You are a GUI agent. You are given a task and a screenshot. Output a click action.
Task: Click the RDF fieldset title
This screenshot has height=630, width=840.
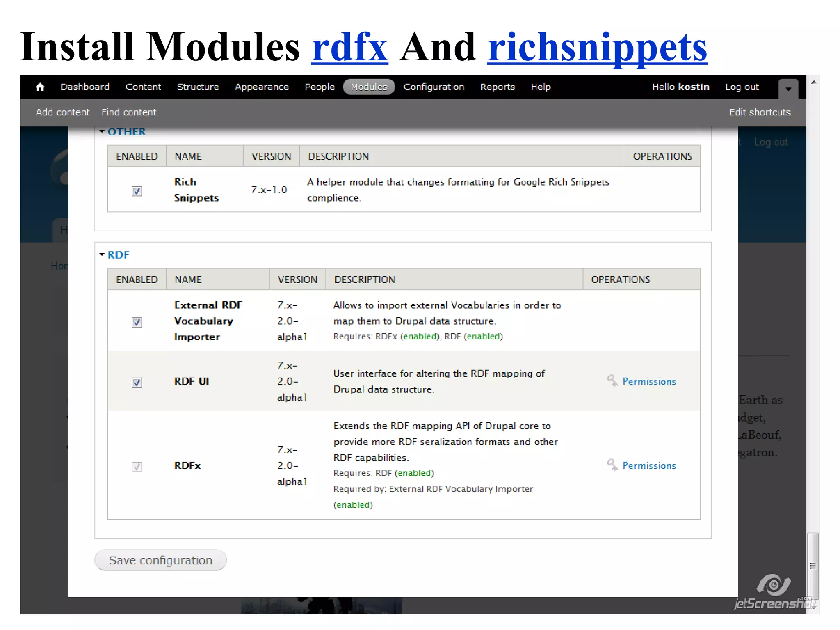point(118,254)
